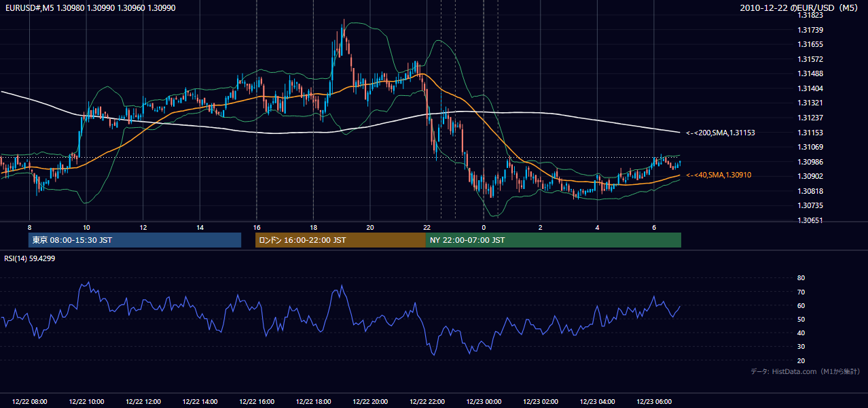The image size is (868, 408).
Task: Click the ロンドン 16:00-22:00 JST session bar
Action: coord(340,240)
